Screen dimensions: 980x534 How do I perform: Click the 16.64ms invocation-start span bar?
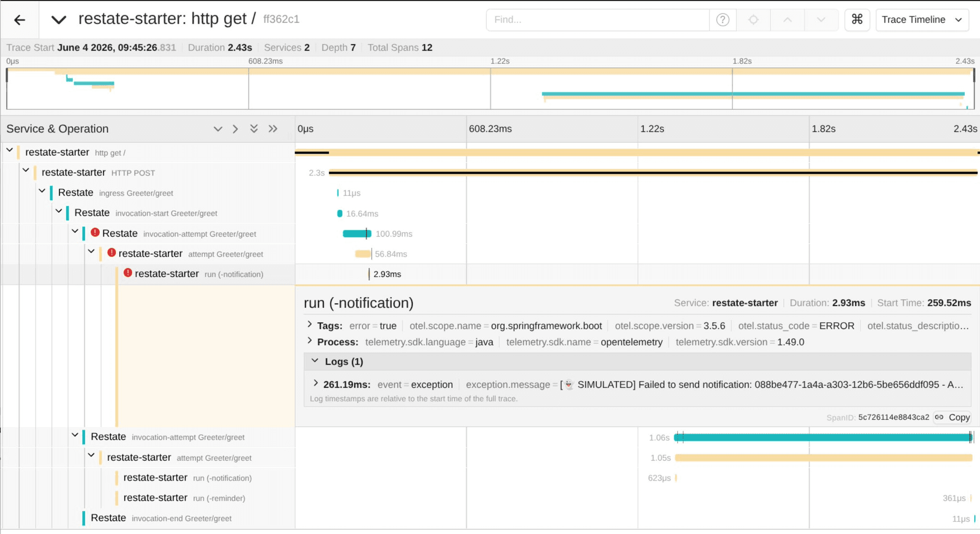coord(340,214)
